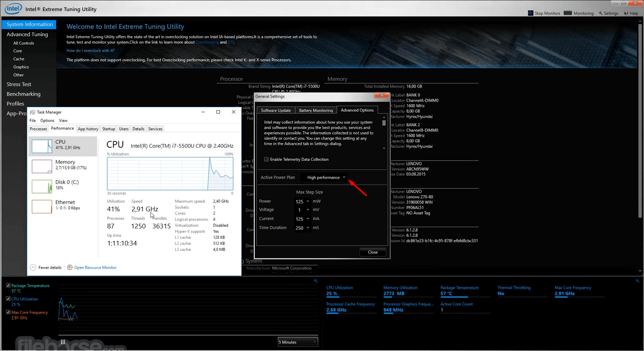644x351 pixels.
Task: Pause the monitoring graph
Action: [63, 342]
